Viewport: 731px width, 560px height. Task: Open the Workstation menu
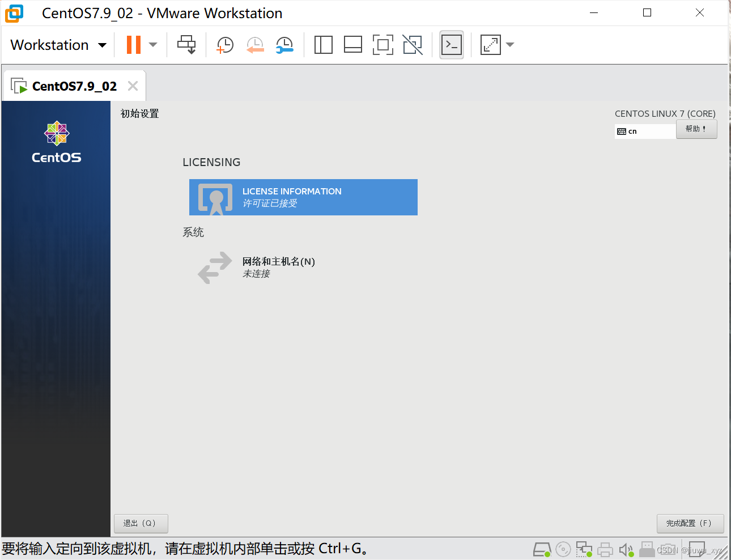58,45
